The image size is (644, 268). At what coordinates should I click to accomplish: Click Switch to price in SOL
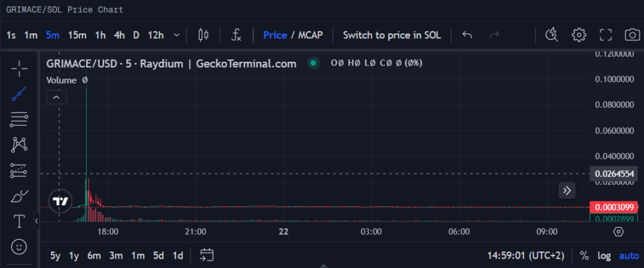point(392,35)
